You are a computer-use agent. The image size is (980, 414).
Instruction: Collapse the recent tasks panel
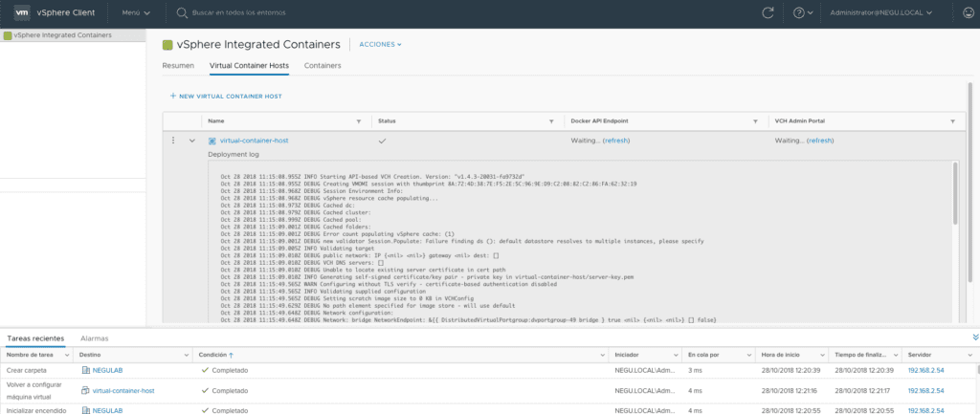[975, 337]
